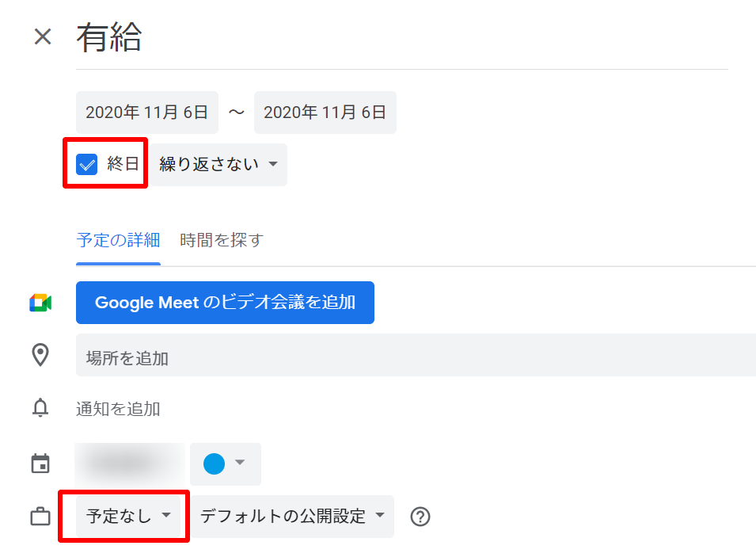Switch to the 時間を探す tab

coord(221,240)
